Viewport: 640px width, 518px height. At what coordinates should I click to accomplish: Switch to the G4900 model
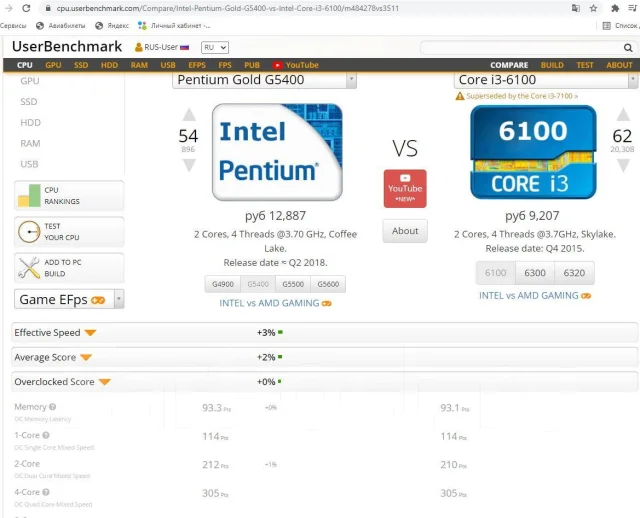pyautogui.click(x=223, y=284)
